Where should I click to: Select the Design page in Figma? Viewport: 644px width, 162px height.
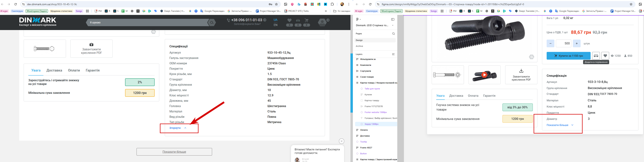coord(375,40)
